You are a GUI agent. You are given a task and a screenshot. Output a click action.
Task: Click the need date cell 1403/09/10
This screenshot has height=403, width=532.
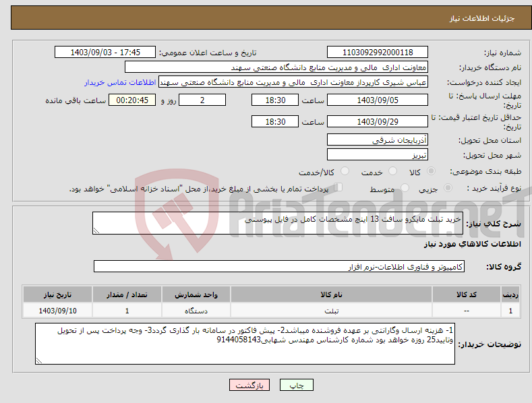tap(57, 311)
